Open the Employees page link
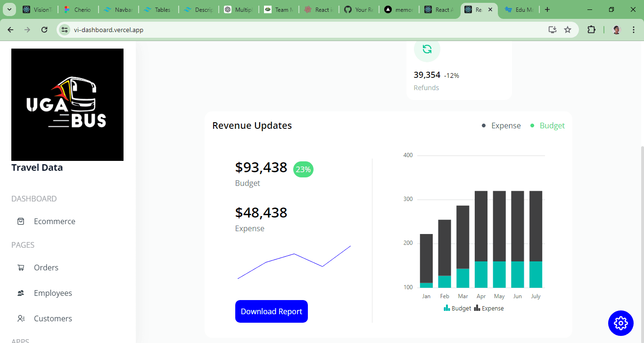The image size is (644, 343). [53, 293]
